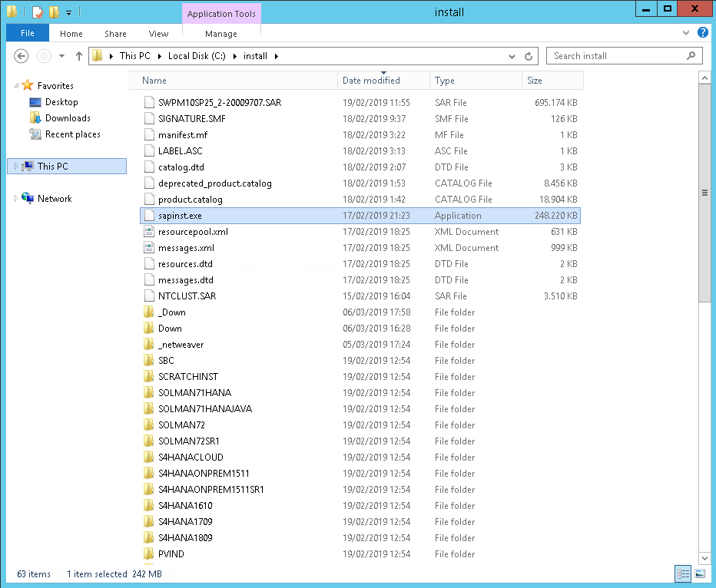The width and height of the screenshot is (716, 588).
Task: Expand the This PC tree node
Action: (16, 166)
